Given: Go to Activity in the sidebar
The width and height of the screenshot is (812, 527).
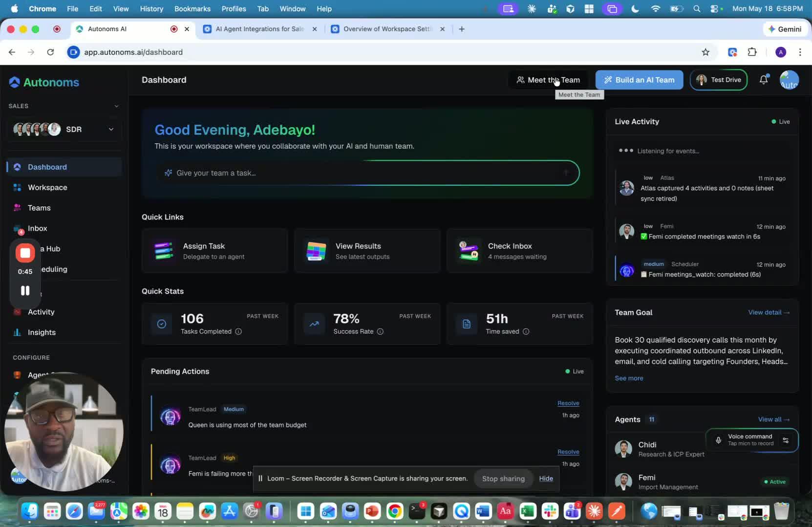Looking at the screenshot, I should (41, 312).
